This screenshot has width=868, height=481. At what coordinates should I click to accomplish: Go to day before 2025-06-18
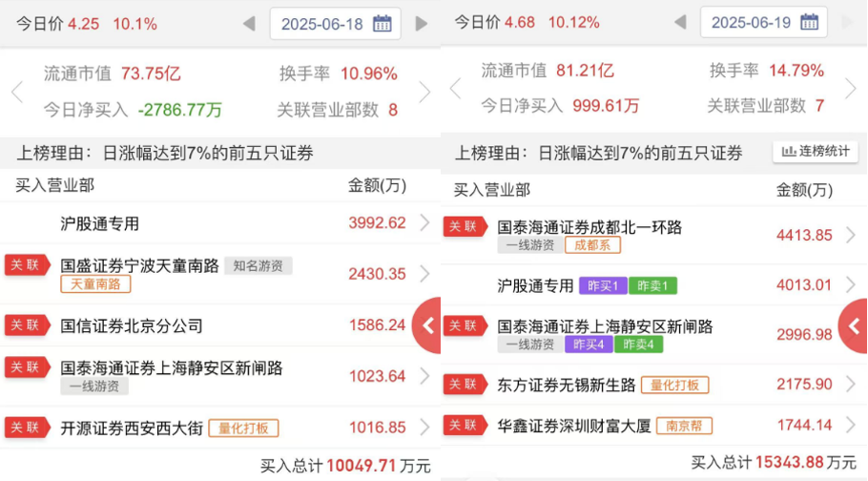pyautogui.click(x=249, y=24)
